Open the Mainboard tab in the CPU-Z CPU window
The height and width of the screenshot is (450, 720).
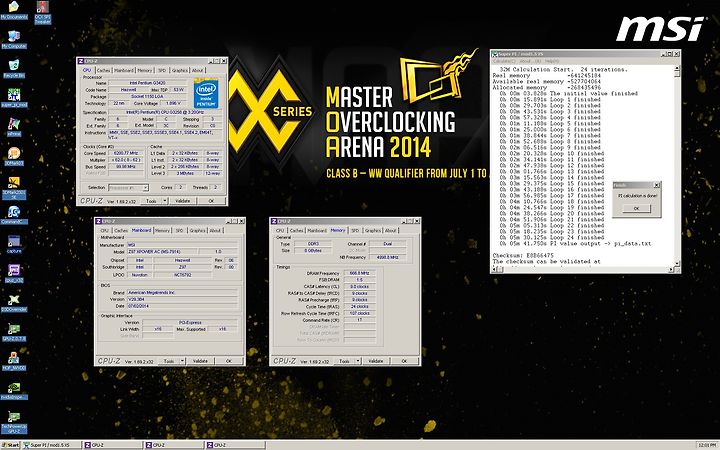tap(124, 70)
